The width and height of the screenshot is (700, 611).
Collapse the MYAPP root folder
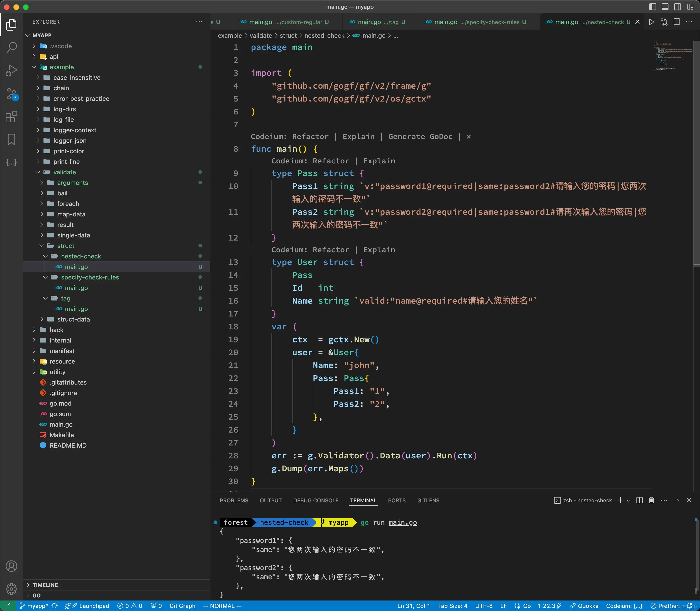click(x=28, y=35)
